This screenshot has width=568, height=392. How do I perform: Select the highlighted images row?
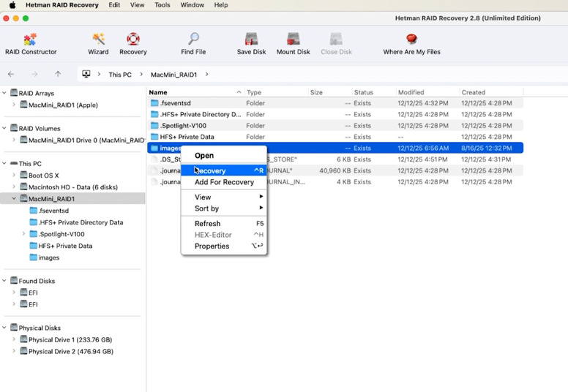(x=335, y=148)
